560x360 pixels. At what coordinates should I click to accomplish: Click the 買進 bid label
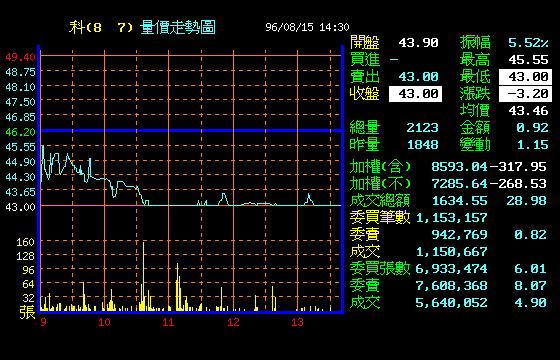click(x=365, y=60)
